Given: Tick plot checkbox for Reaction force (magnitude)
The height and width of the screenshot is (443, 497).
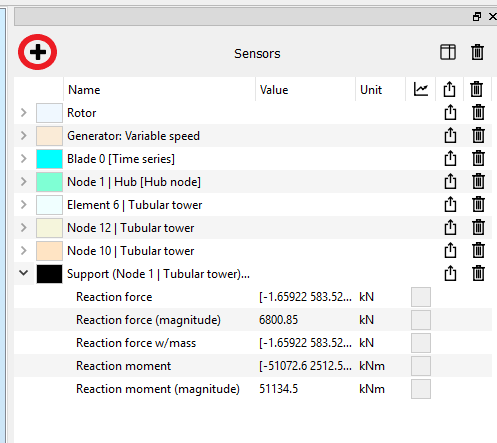Looking at the screenshot, I should pyautogui.click(x=421, y=320).
